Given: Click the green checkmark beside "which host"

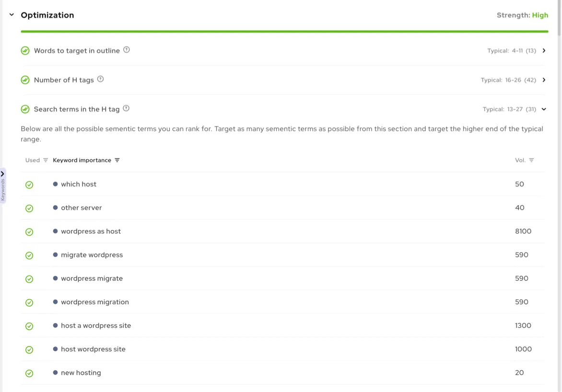Looking at the screenshot, I should [x=29, y=184].
